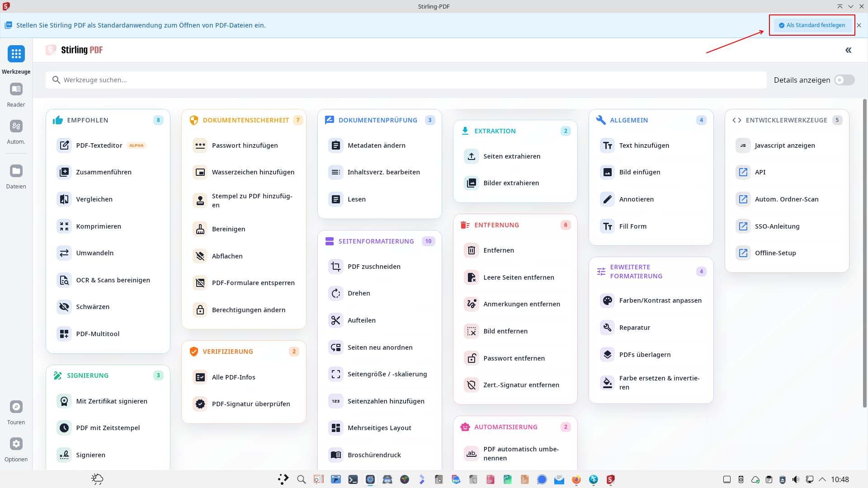Collapse the tool panel with double chevron
The height and width of the screenshot is (488, 868).
coord(848,50)
